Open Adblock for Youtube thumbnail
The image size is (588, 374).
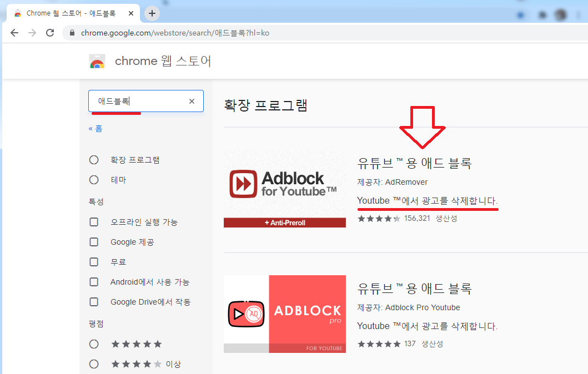[x=285, y=189]
